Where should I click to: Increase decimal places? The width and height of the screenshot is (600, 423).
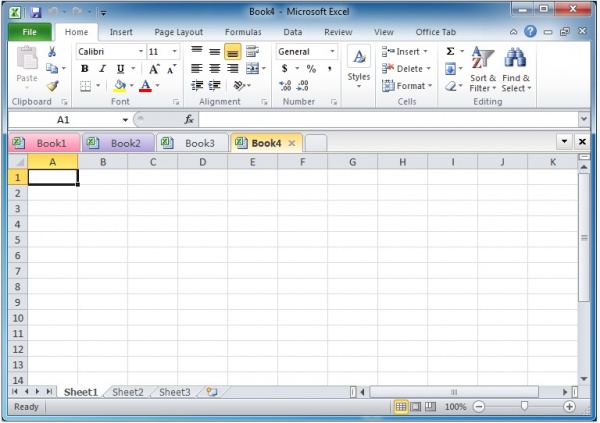click(x=285, y=86)
